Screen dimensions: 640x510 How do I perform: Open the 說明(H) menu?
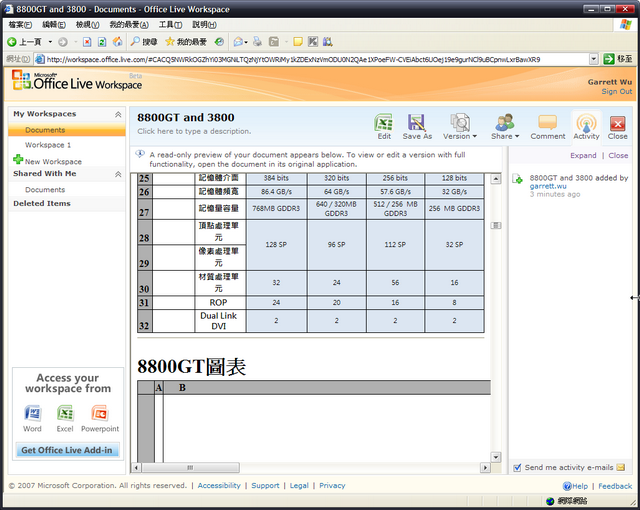tap(204, 25)
